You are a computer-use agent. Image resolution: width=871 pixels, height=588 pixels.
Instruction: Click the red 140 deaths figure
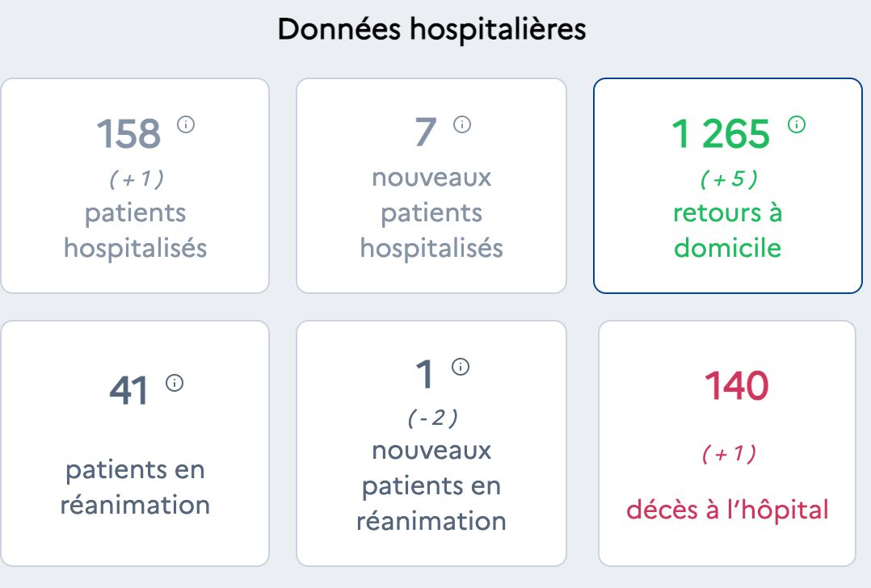(736, 386)
